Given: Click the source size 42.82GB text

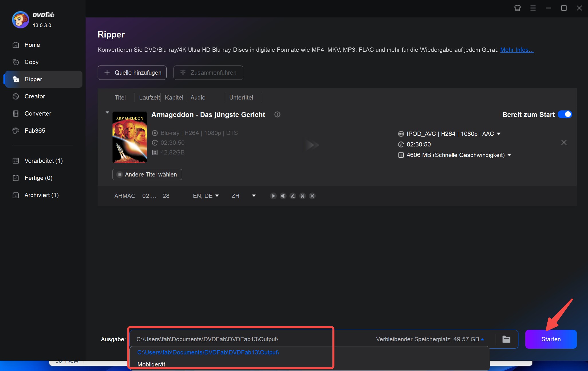Looking at the screenshot, I should point(172,152).
